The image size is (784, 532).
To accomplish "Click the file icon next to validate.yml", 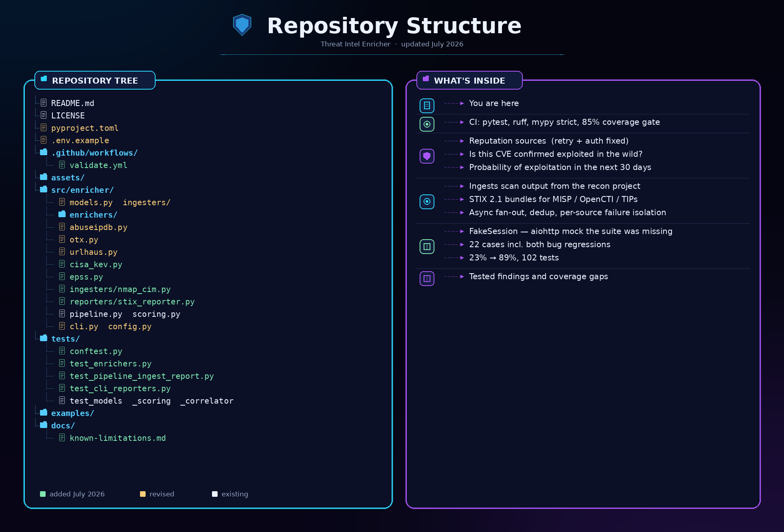I will coord(62,165).
